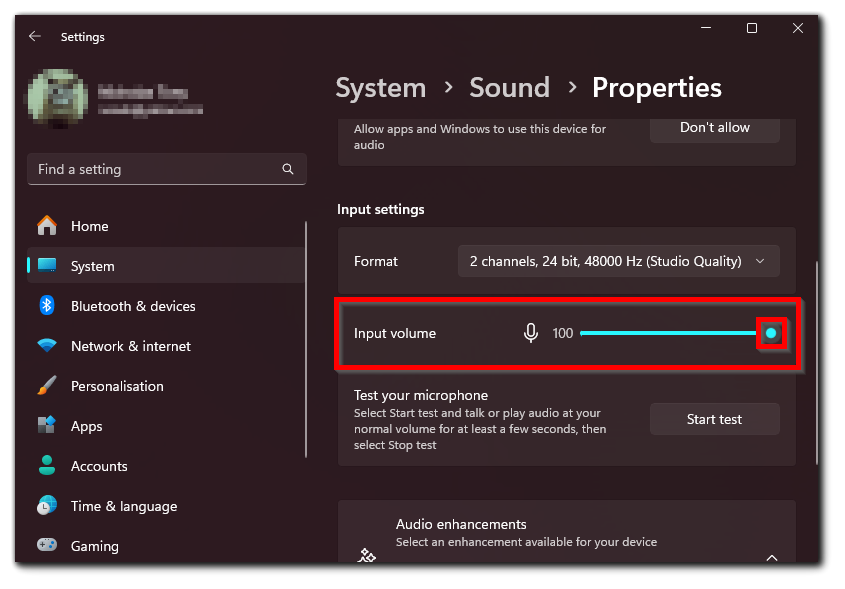
Task: Select the Home icon in the sidebar
Action: tap(48, 226)
